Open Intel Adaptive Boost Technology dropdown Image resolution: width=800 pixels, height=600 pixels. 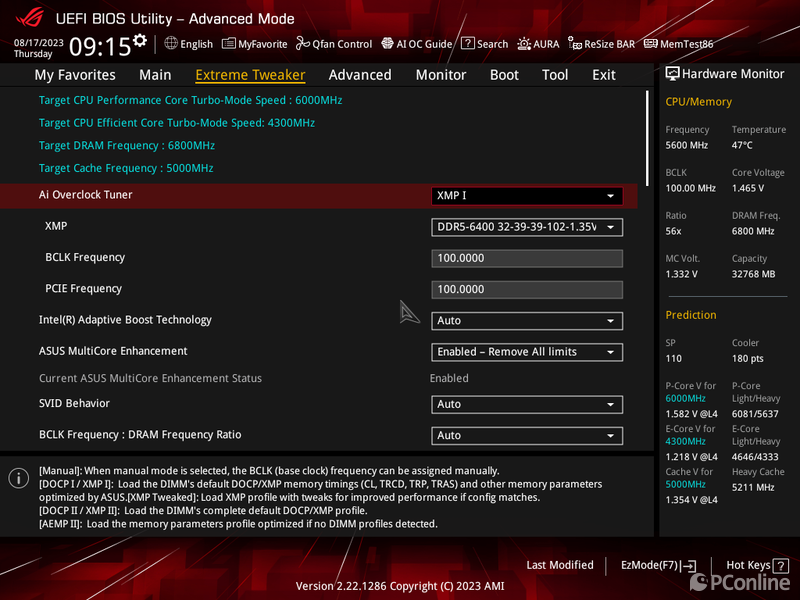pos(527,321)
